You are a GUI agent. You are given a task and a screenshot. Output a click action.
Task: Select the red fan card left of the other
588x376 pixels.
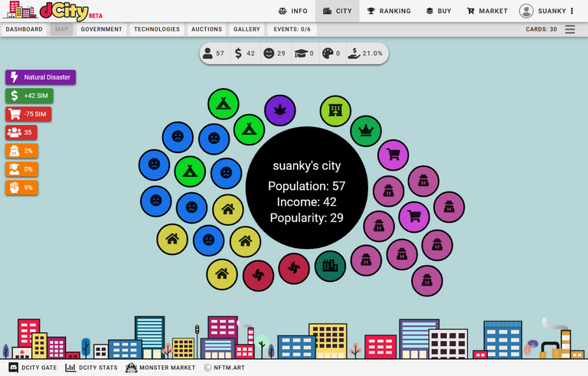pos(258,276)
